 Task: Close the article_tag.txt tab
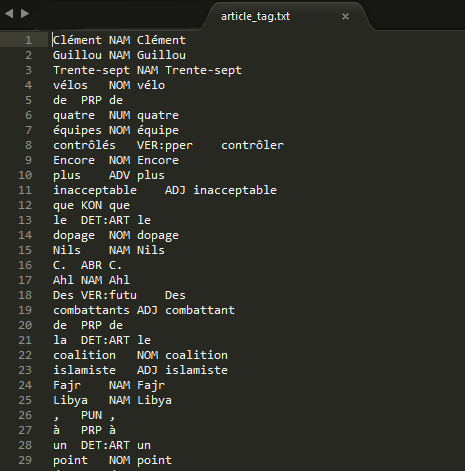click(x=345, y=16)
